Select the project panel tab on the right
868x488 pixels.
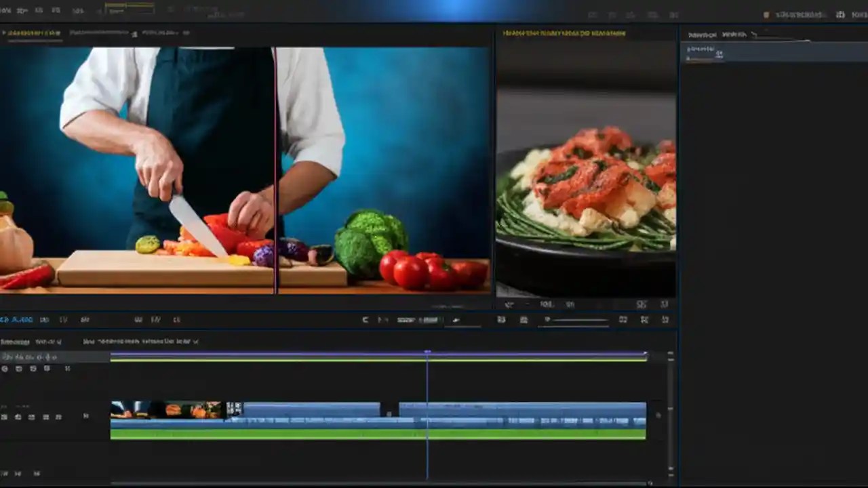pyautogui.click(x=702, y=32)
